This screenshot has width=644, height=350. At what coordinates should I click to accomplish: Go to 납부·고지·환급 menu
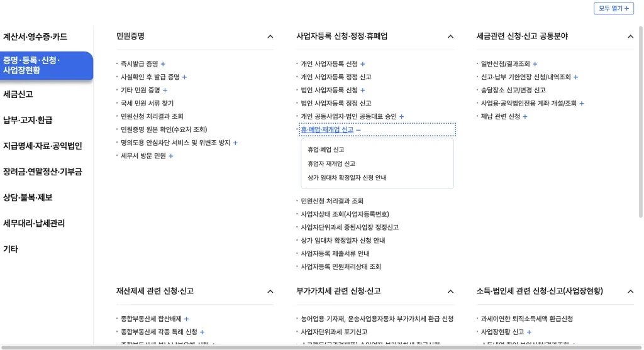pyautogui.click(x=28, y=120)
